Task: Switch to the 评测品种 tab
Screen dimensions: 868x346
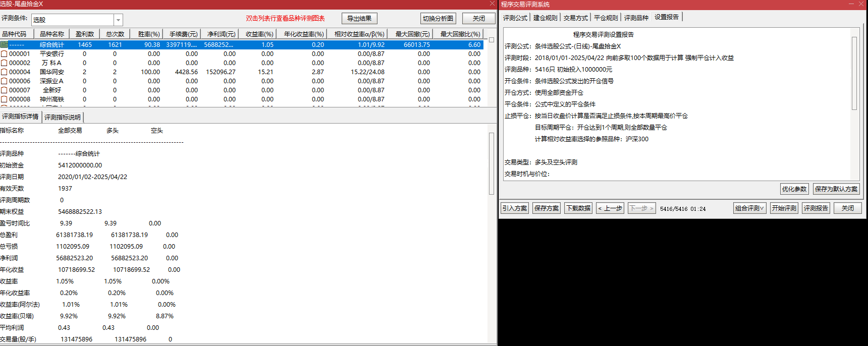Action: (636, 18)
